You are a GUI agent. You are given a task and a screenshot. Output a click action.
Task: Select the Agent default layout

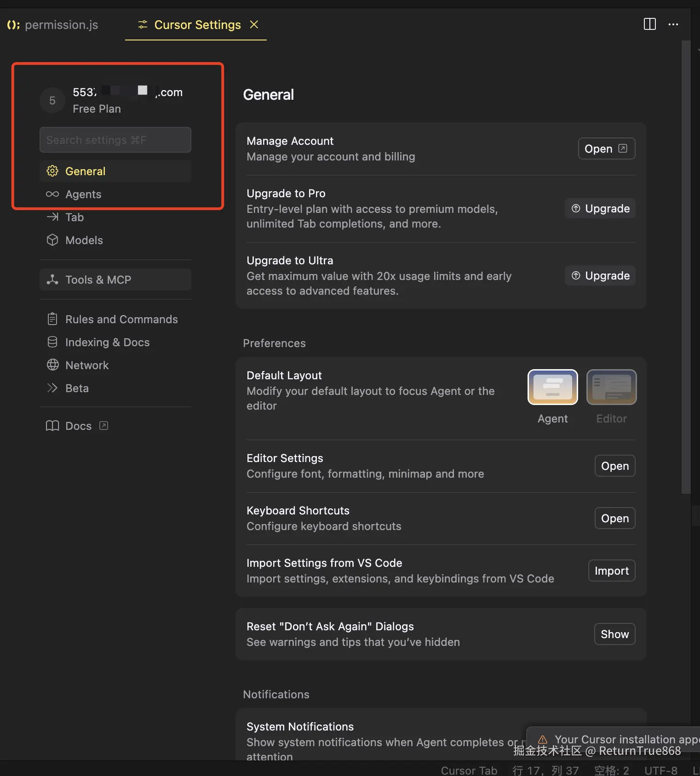[552, 387]
